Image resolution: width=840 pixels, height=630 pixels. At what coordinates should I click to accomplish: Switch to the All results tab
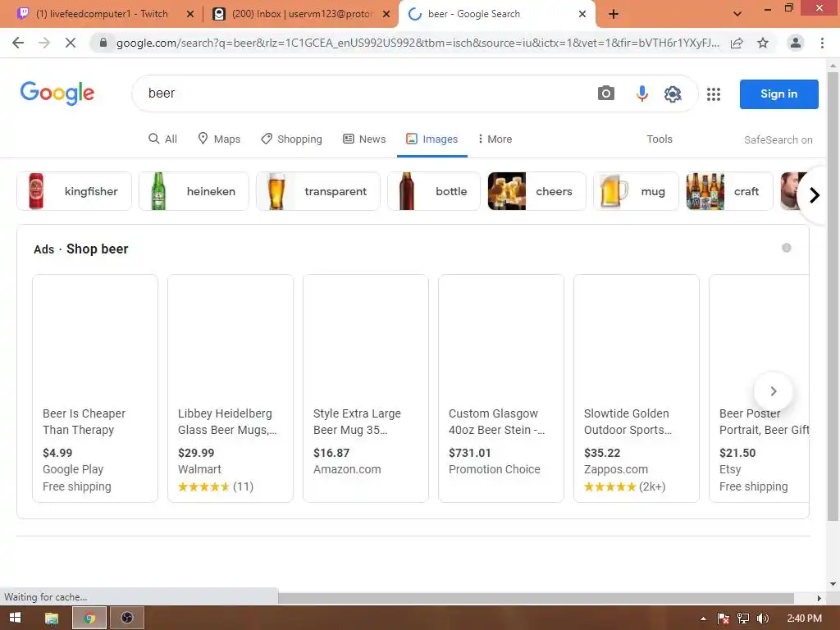(163, 139)
